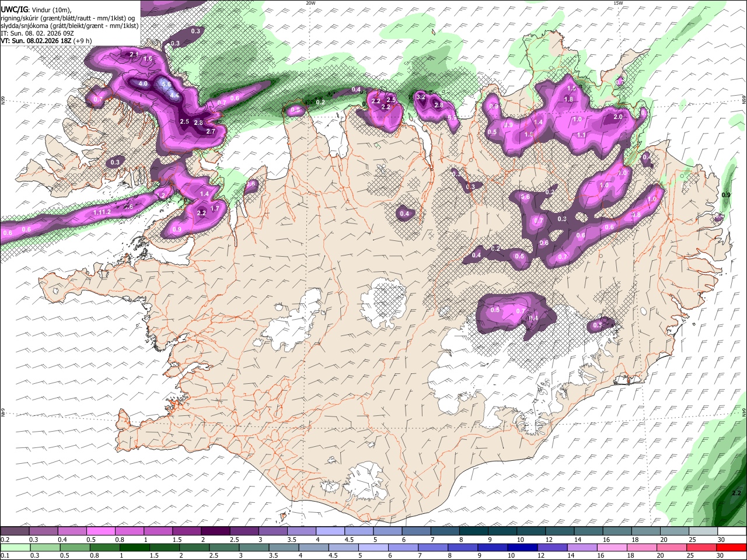This screenshot has width=747, height=560.
Task: Click the 0.1 label on lower color scale
Action: [x=5, y=555]
